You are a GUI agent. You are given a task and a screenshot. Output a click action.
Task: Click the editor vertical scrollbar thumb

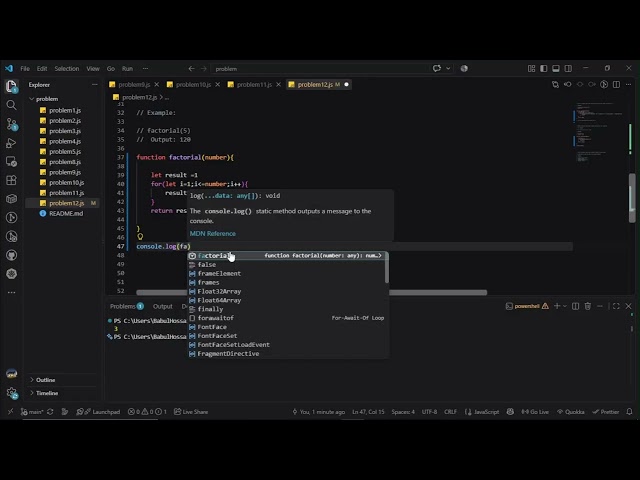(x=632, y=198)
